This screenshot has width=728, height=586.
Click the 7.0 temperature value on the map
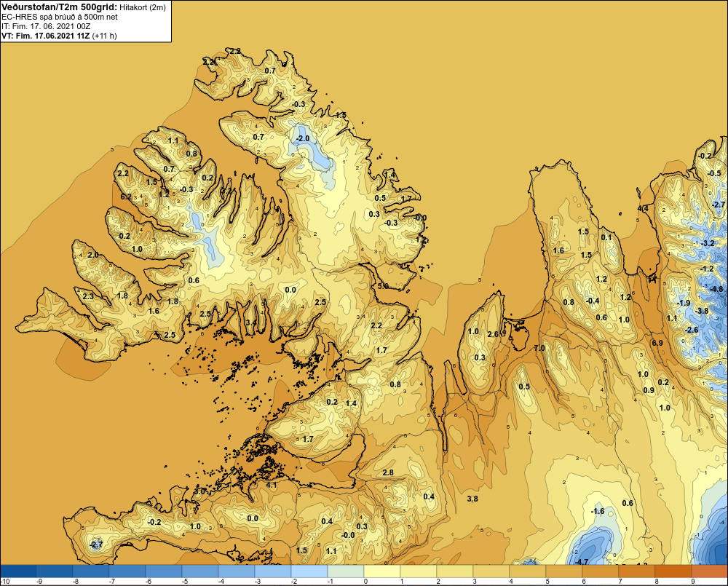coord(539,348)
